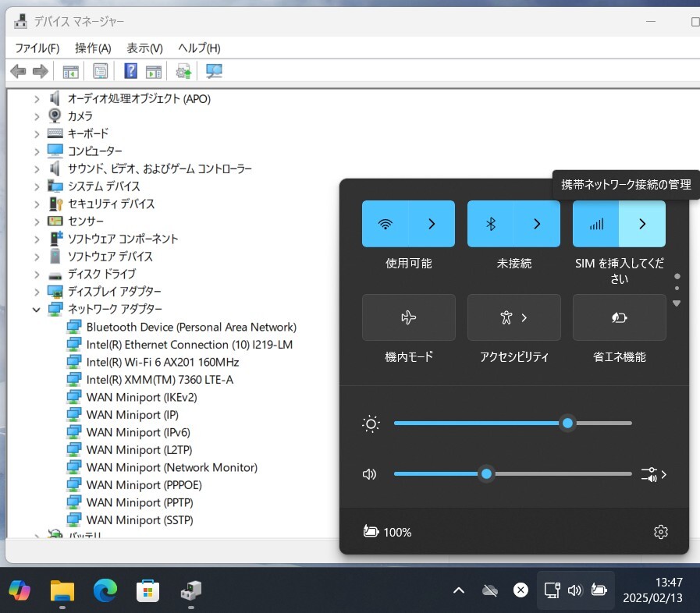Viewport: 700px width, 613px height.
Task: Open Microsoft Edge from the taskbar
Action: (105, 591)
